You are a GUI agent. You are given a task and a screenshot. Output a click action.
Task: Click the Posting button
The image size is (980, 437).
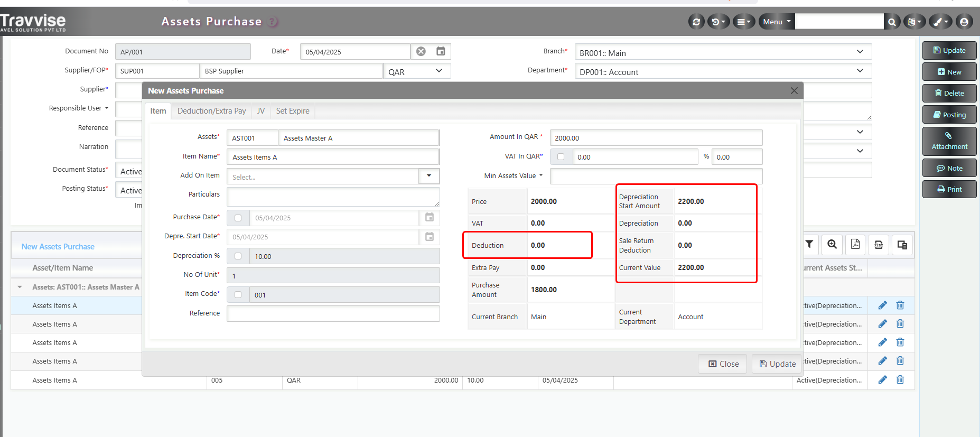point(949,115)
